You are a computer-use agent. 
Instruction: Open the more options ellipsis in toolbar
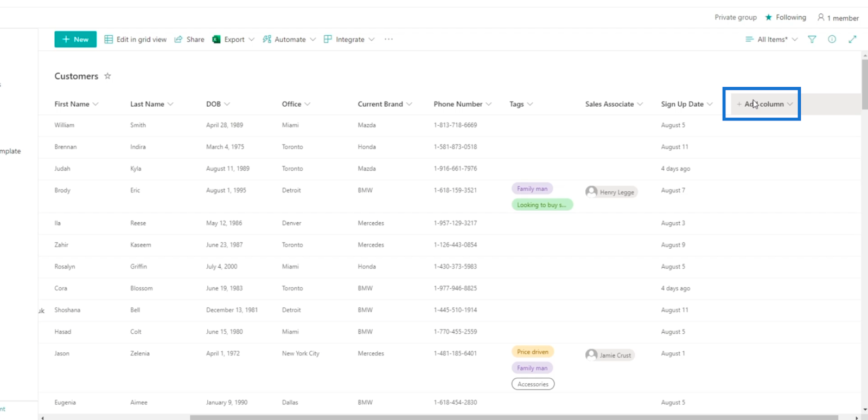[x=388, y=39]
